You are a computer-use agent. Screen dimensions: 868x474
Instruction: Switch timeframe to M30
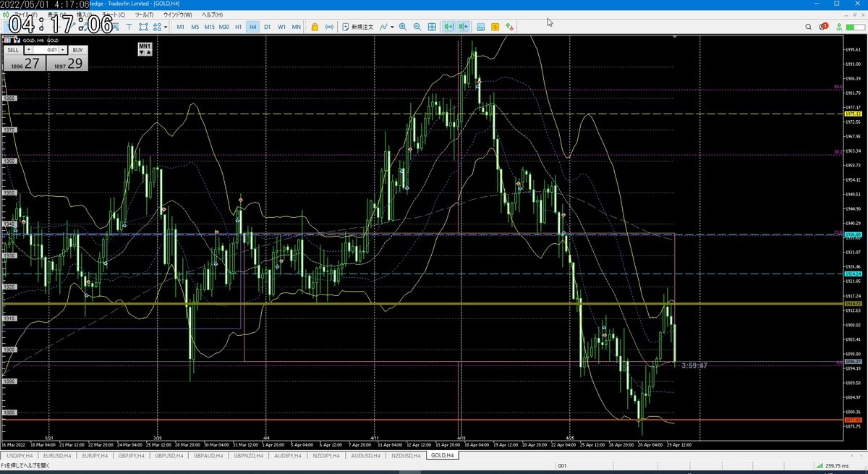click(x=224, y=27)
